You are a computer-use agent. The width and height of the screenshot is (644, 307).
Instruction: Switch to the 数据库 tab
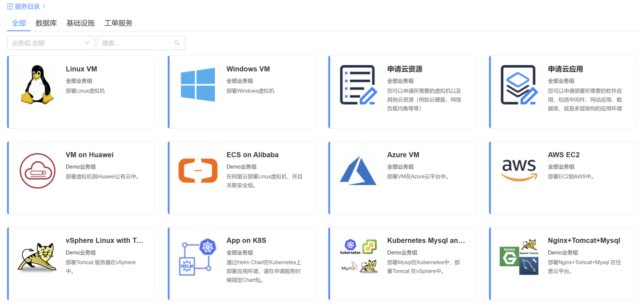46,23
